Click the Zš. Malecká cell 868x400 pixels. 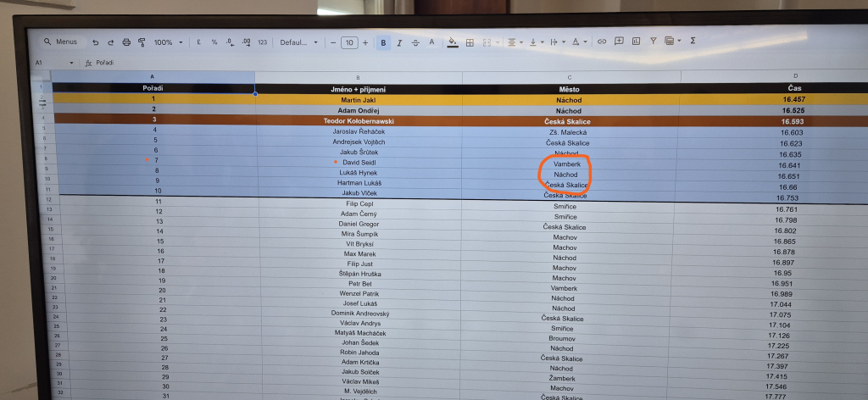tap(569, 132)
